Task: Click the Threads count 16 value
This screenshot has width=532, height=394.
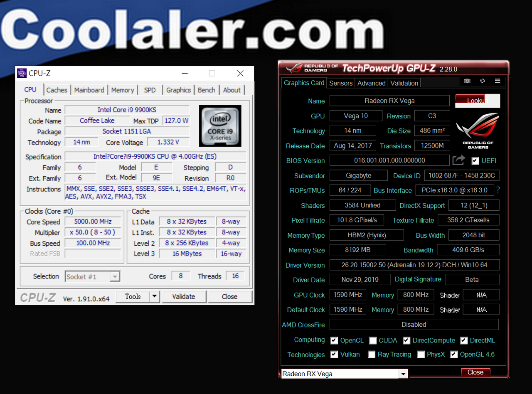Action: [235, 276]
